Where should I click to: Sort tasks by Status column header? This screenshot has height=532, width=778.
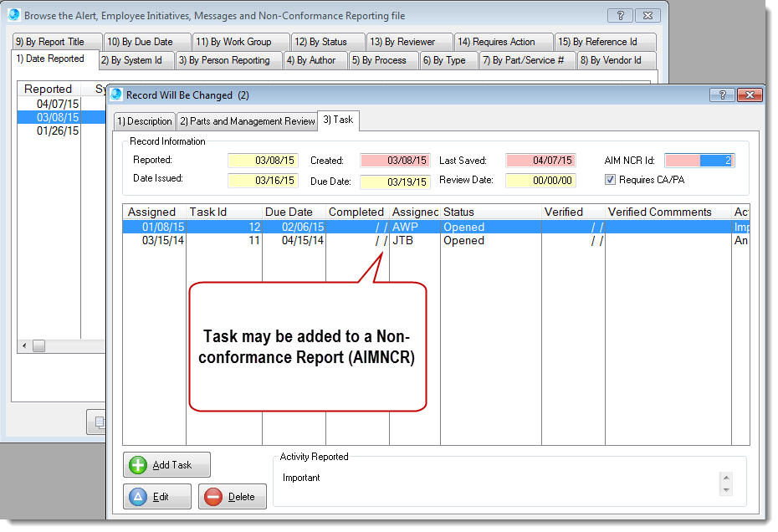490,212
